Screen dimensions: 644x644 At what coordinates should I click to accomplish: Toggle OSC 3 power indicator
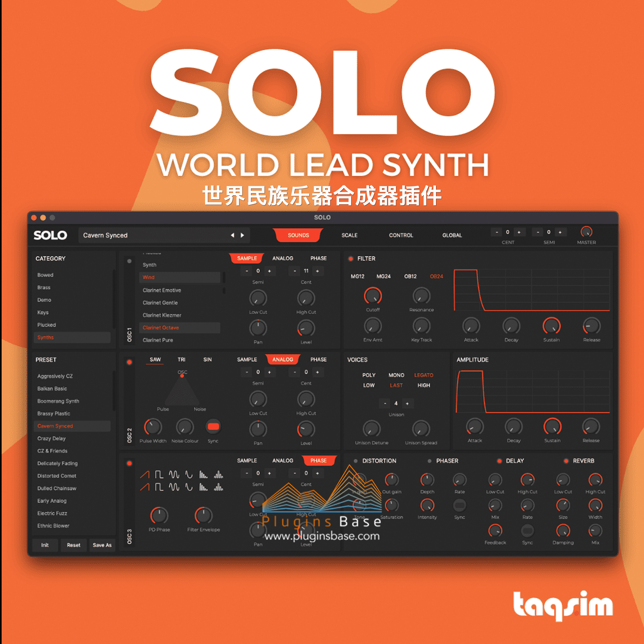129,463
